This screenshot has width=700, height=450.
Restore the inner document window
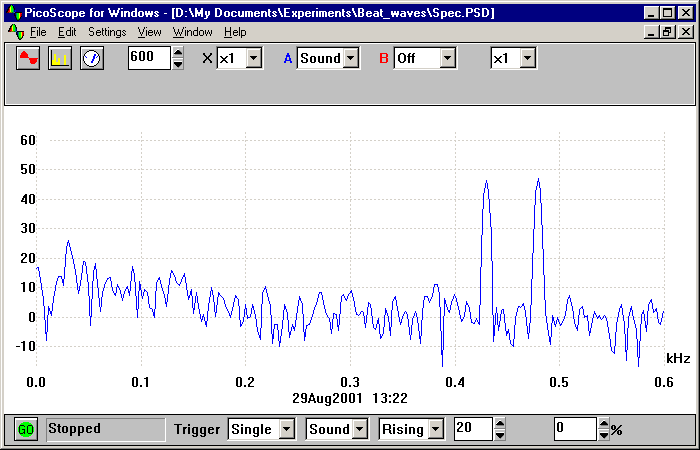[x=666, y=32]
